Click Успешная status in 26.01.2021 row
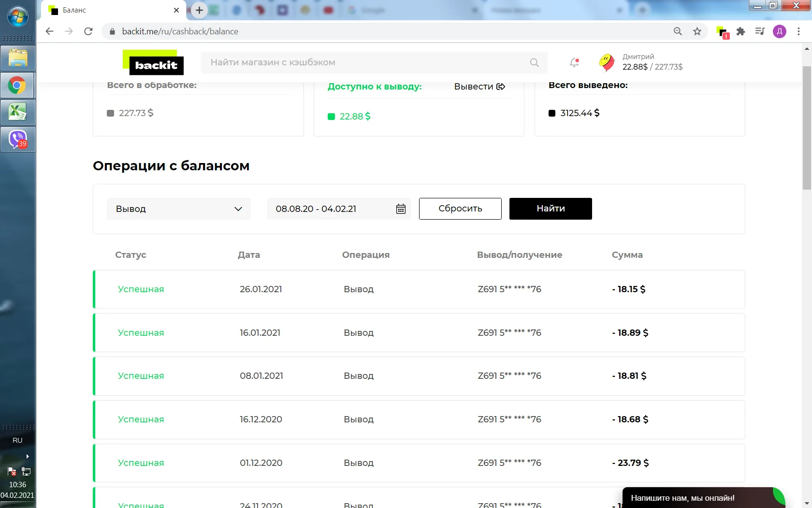812x508 pixels. click(x=141, y=289)
